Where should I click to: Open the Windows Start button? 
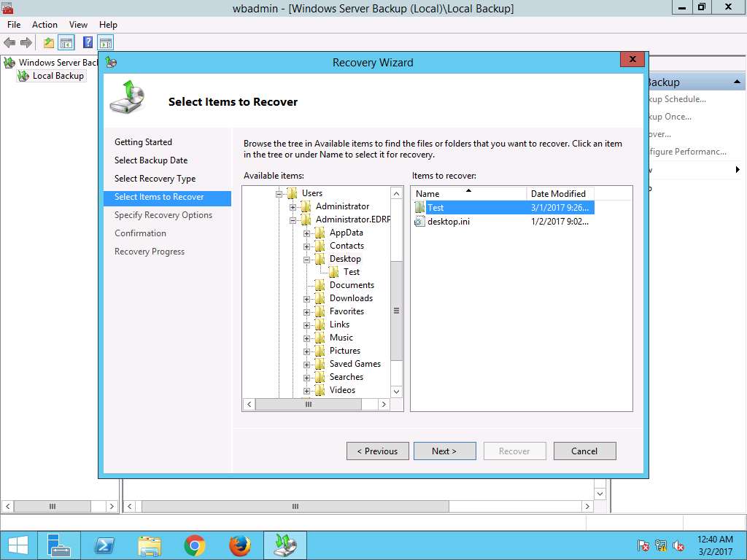tap(18, 545)
